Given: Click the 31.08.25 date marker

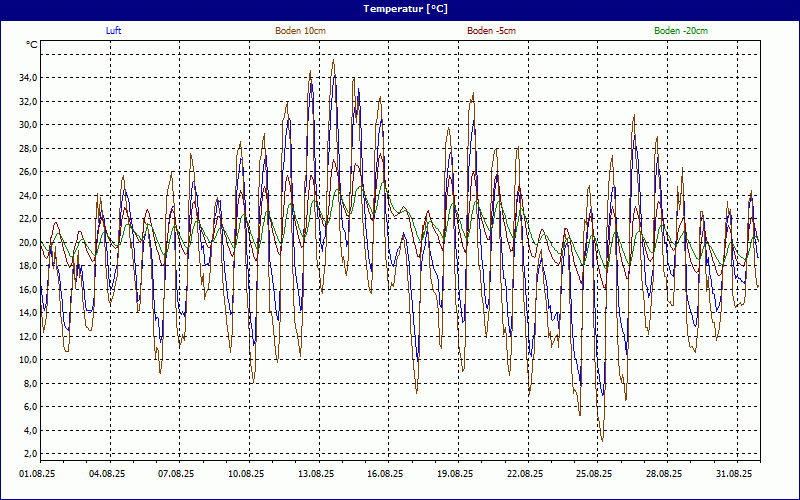Looking at the screenshot, I should [x=733, y=474].
